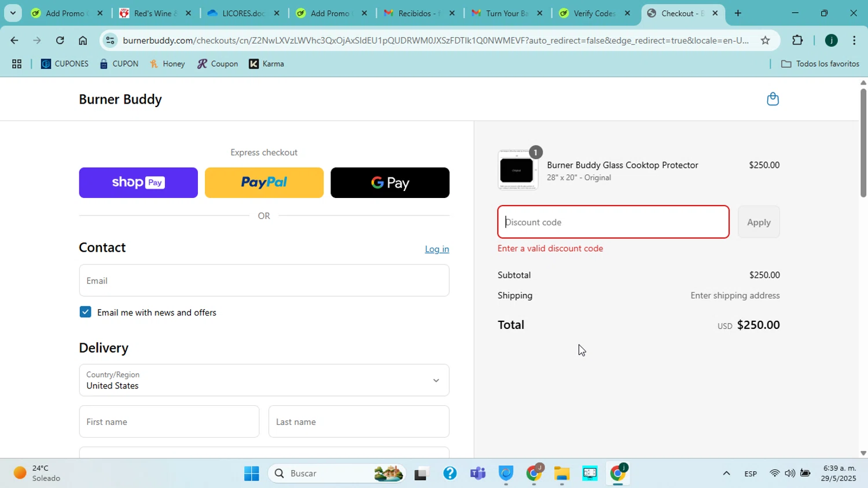Pay with PayPal button

(264, 183)
